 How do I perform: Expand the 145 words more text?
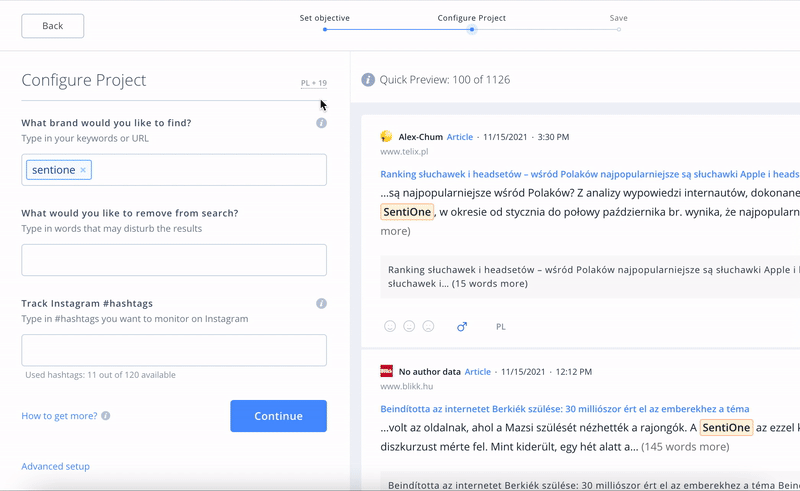pyautogui.click(x=685, y=447)
